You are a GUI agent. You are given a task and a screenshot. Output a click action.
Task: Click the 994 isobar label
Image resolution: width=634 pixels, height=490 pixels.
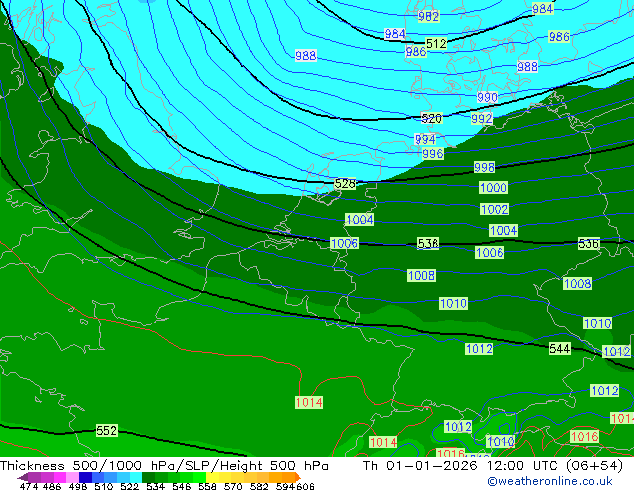[425, 139]
